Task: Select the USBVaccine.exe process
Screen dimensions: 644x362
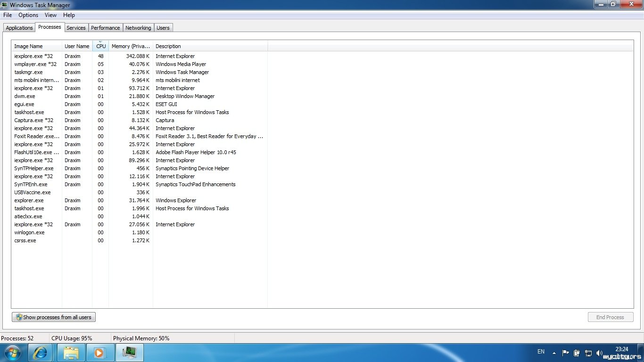Action: (140, 192)
